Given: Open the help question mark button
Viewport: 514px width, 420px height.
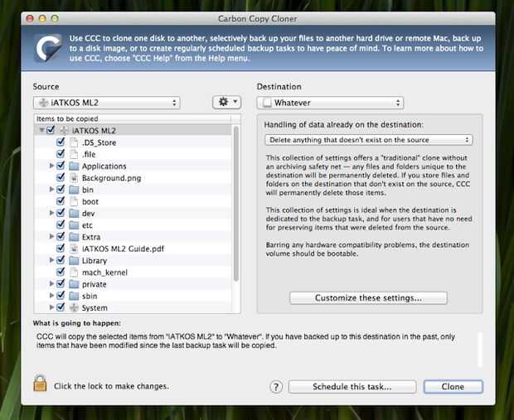Looking at the screenshot, I should click(276, 387).
